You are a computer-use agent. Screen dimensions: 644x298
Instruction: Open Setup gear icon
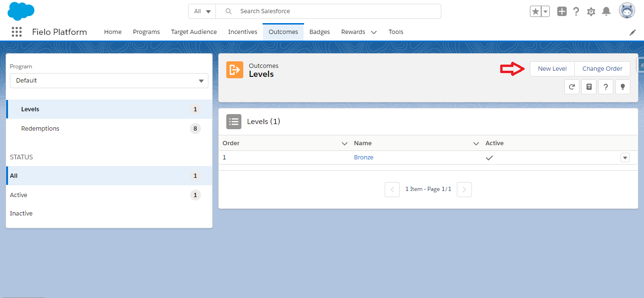tap(591, 12)
